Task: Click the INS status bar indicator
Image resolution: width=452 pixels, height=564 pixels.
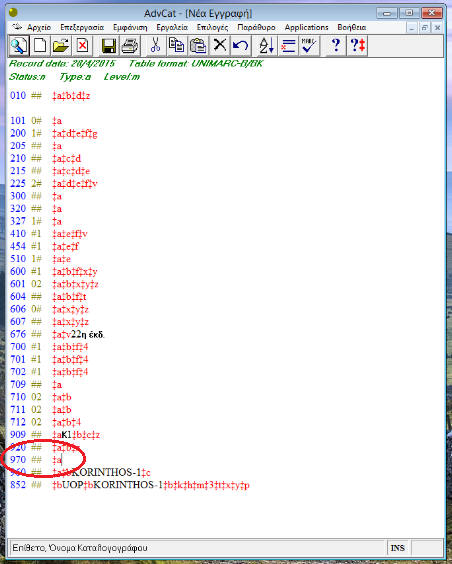Action: [x=397, y=548]
